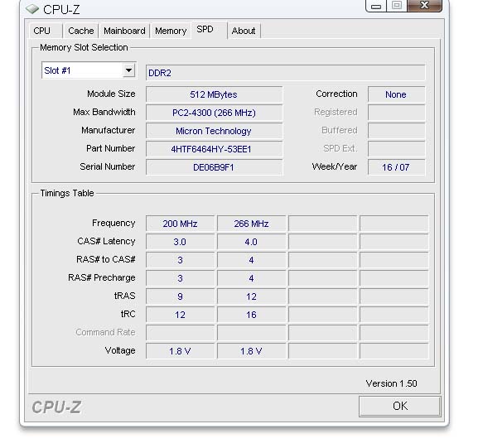
Task: Click the 266 MHz frequency cell
Action: pyautogui.click(x=251, y=224)
